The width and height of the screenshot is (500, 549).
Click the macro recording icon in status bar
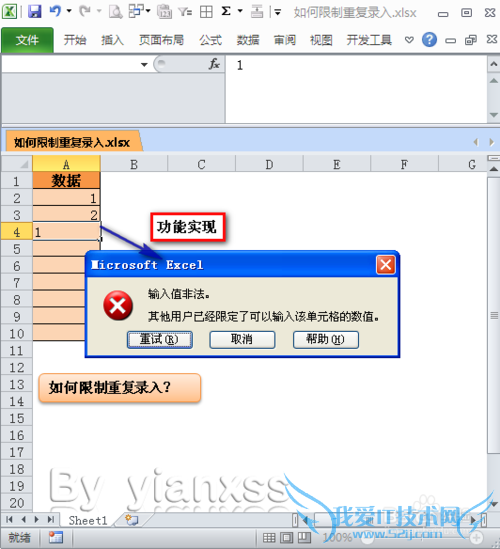pos(56,537)
